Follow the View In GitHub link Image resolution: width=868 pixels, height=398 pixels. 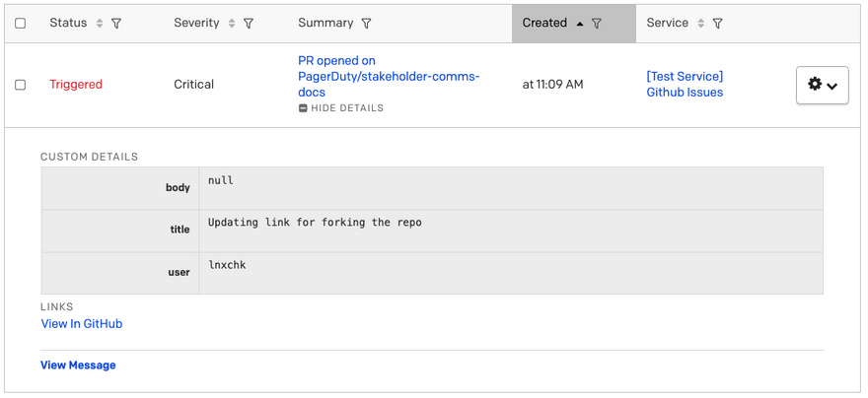[82, 324]
